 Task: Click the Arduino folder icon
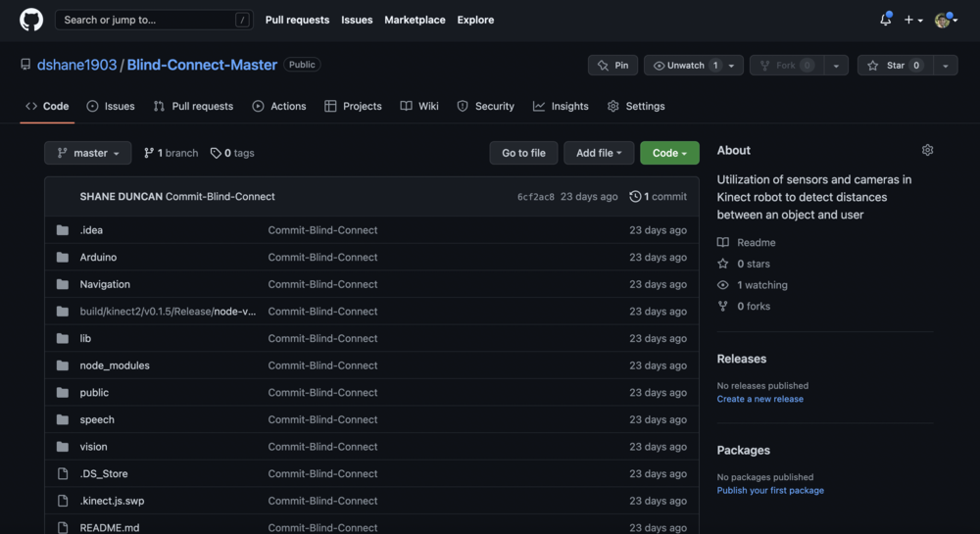[x=63, y=258]
